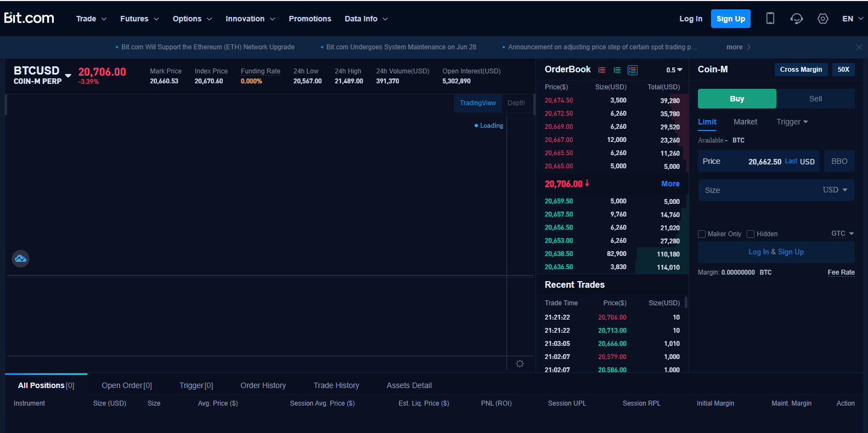Open System Maintenance Jun 28 announcement
This screenshot has height=433, width=868.
(x=401, y=47)
